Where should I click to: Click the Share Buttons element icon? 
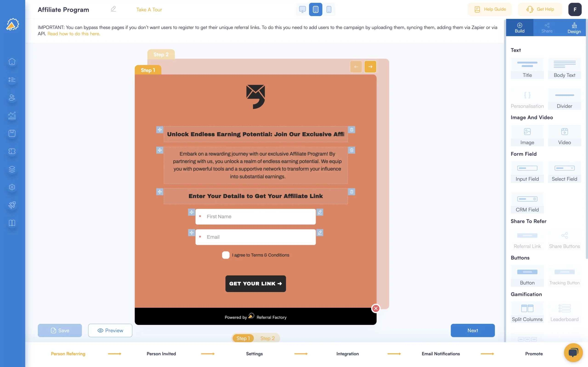(565, 236)
